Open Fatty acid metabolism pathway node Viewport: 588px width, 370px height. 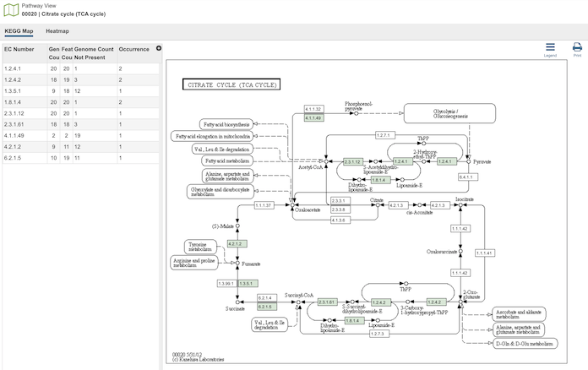coord(227,161)
